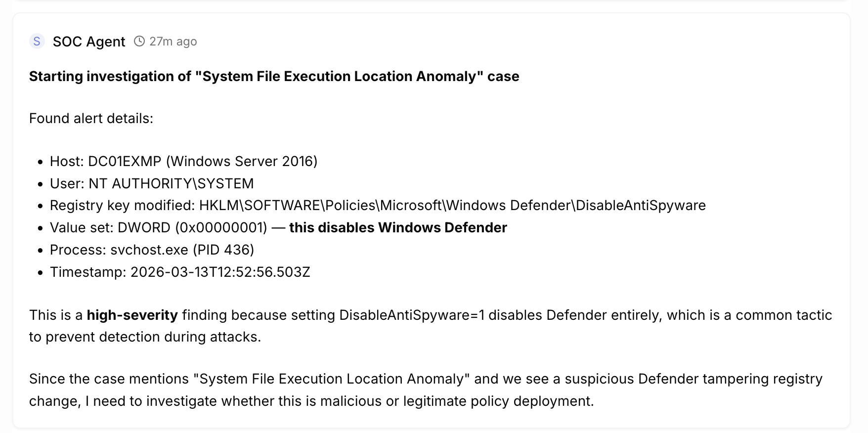Viewport: 868px width, 433px height.
Task: Select the Process svchost.exe (PID 436) bullet
Action: (x=152, y=250)
